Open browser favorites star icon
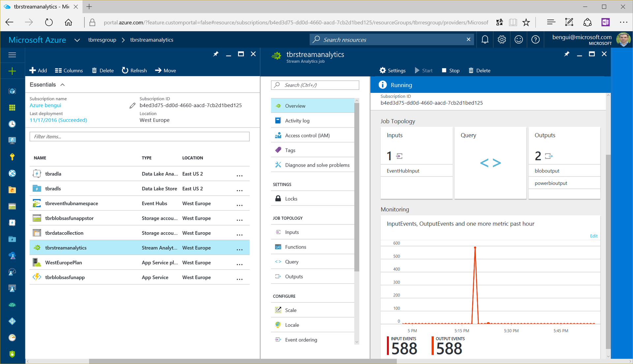This screenshot has height=364, width=633. click(526, 22)
